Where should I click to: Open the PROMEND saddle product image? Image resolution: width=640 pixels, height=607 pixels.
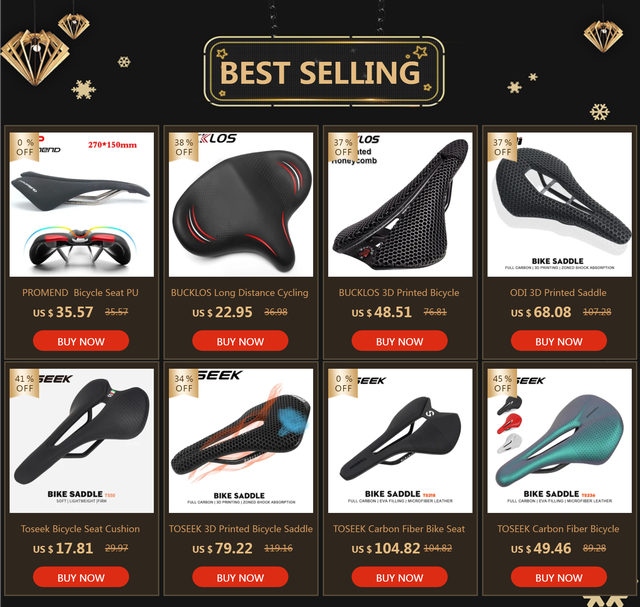[x=82, y=204]
